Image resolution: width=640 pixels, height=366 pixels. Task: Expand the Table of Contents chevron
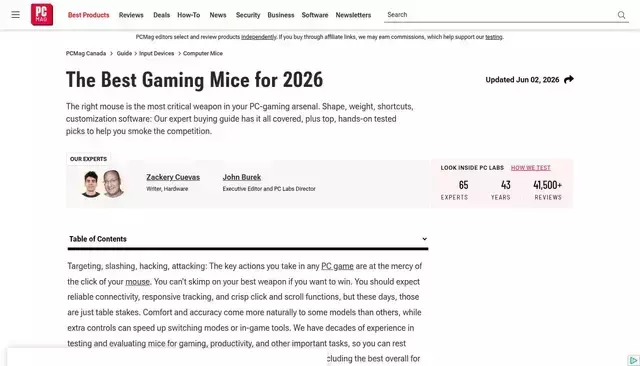pyautogui.click(x=424, y=239)
